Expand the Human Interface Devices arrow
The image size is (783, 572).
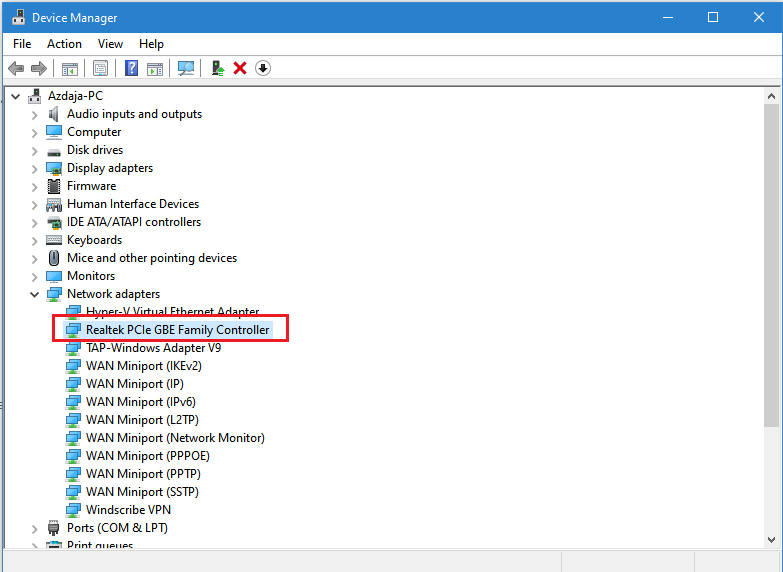[x=34, y=204]
